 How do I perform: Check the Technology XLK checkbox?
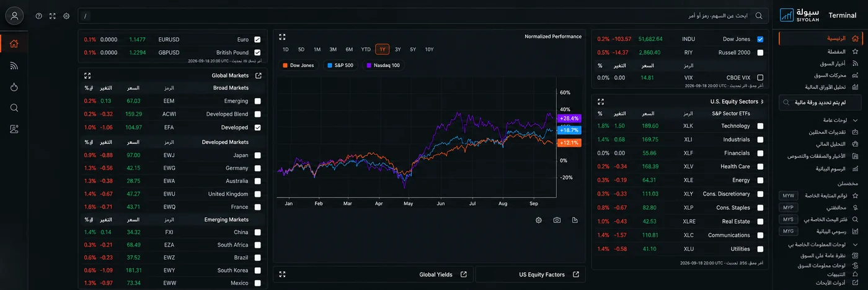click(x=760, y=126)
